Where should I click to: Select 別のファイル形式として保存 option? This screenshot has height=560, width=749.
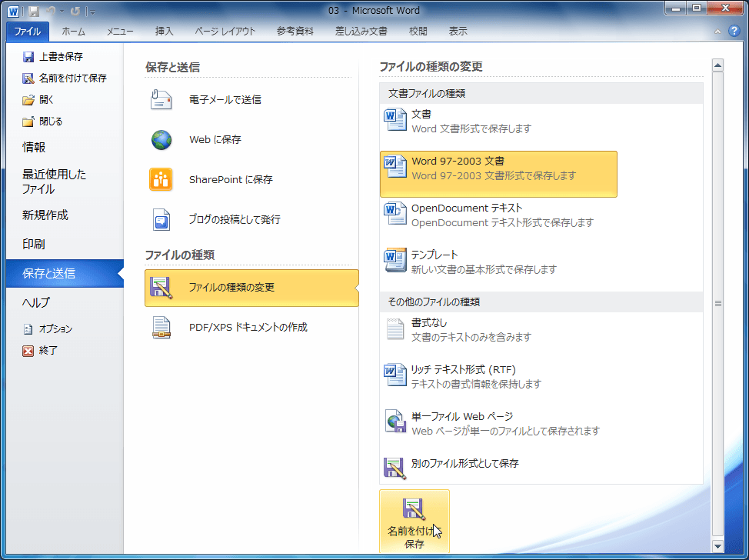click(x=498, y=467)
